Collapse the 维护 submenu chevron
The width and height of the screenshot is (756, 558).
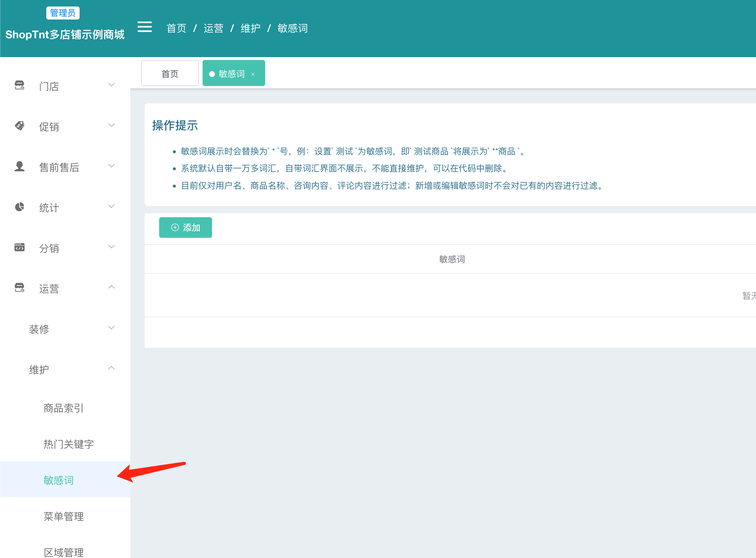(x=111, y=368)
